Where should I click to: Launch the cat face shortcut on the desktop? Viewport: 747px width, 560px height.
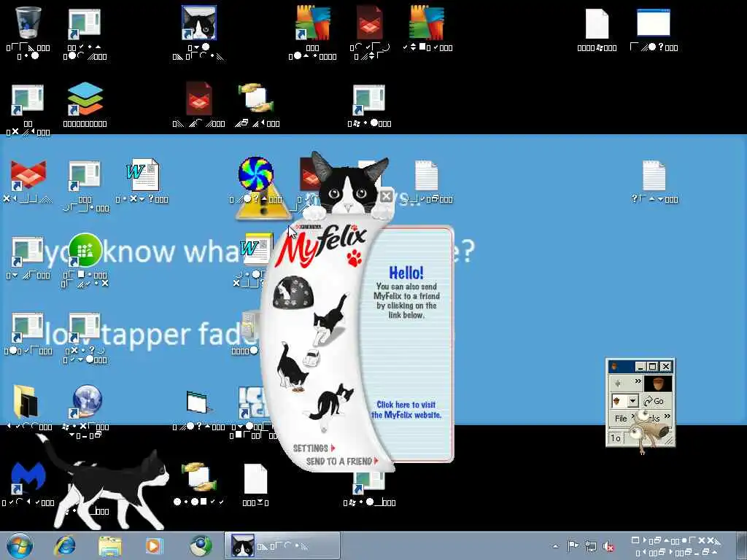[x=198, y=23]
